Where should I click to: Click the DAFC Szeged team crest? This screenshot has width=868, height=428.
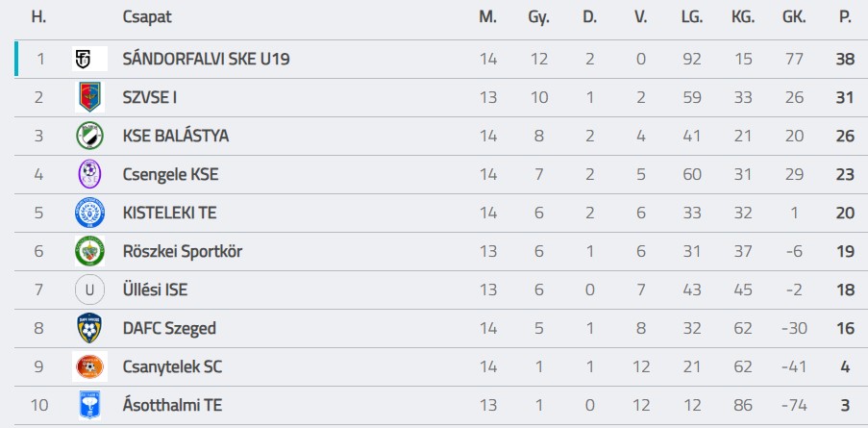89,328
